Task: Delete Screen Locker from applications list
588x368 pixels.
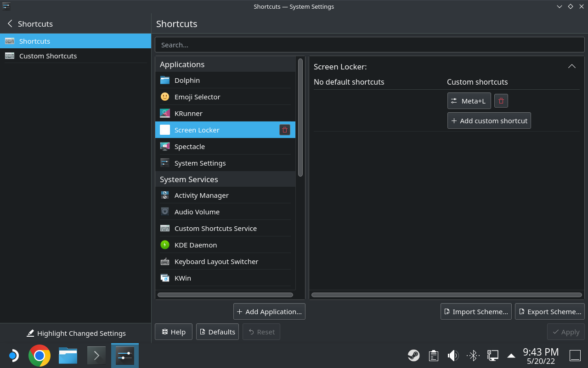Action: tap(285, 130)
